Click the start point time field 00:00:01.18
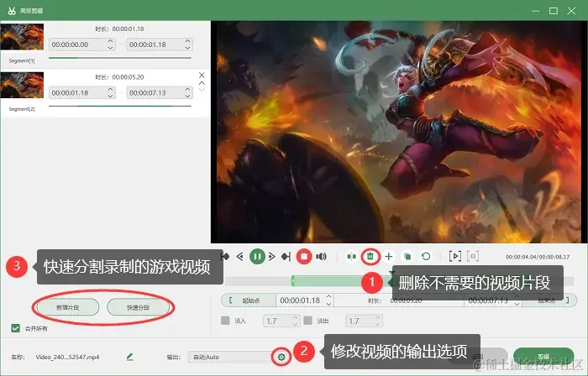The width and height of the screenshot is (588, 376). point(304,300)
